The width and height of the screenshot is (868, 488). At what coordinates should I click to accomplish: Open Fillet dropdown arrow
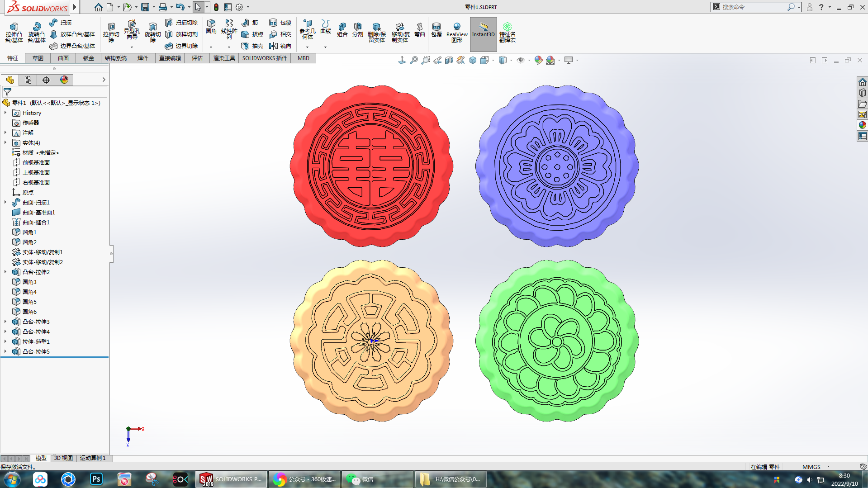coord(211,47)
